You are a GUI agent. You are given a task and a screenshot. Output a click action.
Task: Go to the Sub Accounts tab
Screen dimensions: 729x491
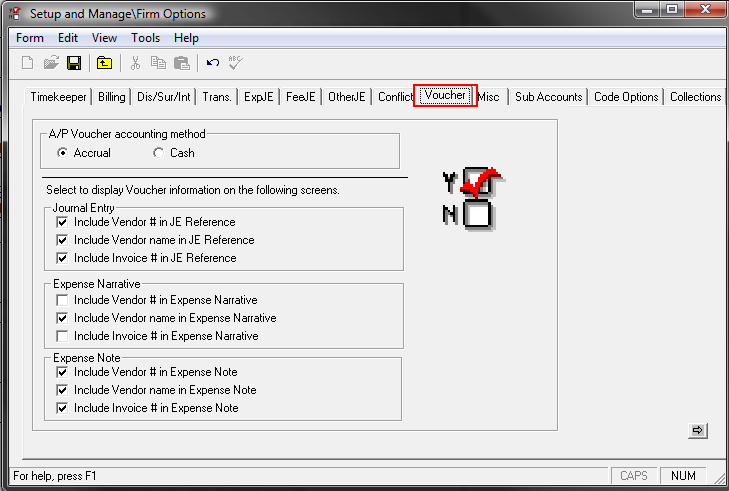(x=548, y=97)
